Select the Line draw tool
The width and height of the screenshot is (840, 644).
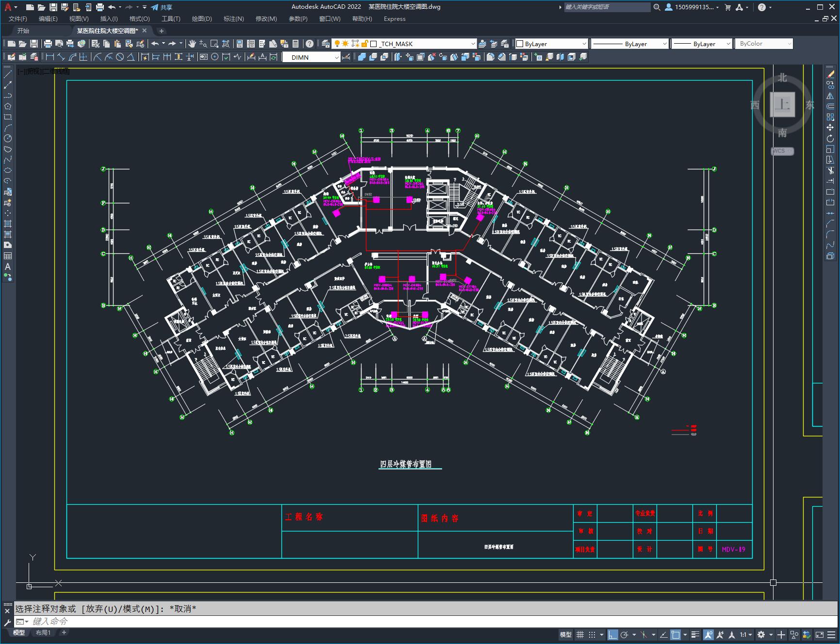coord(8,74)
